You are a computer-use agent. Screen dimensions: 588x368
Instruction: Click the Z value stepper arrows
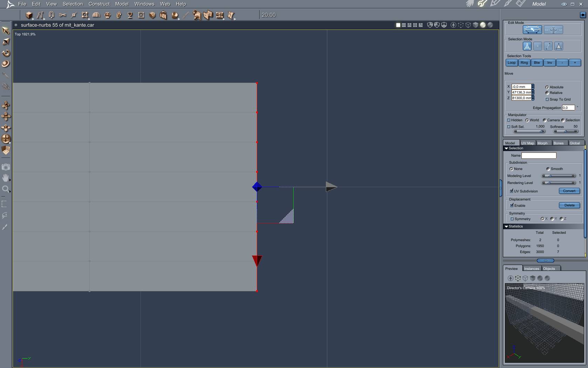click(x=533, y=98)
